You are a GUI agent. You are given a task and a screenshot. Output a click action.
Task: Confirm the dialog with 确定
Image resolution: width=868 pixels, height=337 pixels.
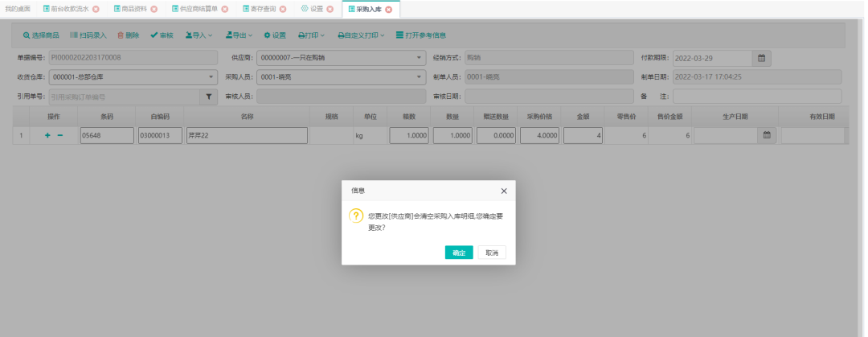[x=458, y=253]
